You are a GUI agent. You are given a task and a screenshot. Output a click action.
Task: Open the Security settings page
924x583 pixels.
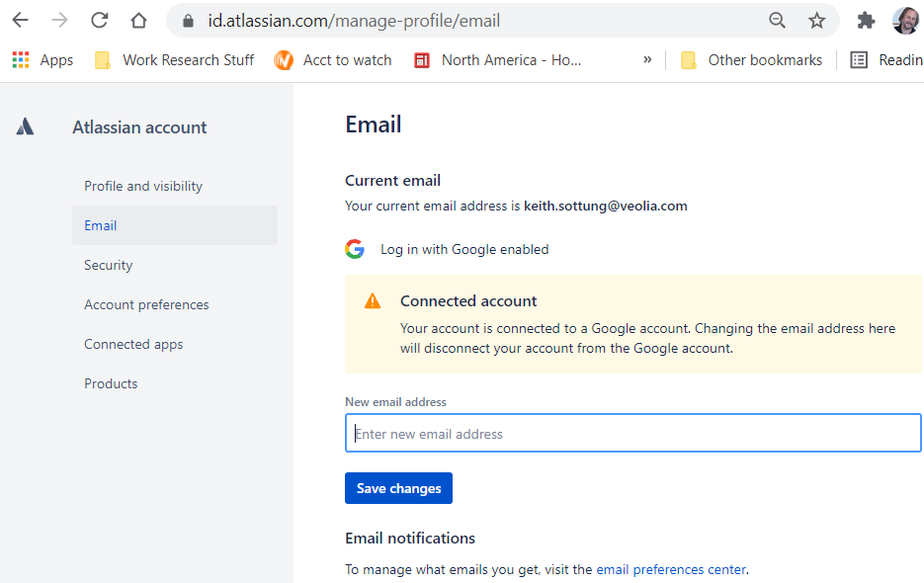coord(109,265)
